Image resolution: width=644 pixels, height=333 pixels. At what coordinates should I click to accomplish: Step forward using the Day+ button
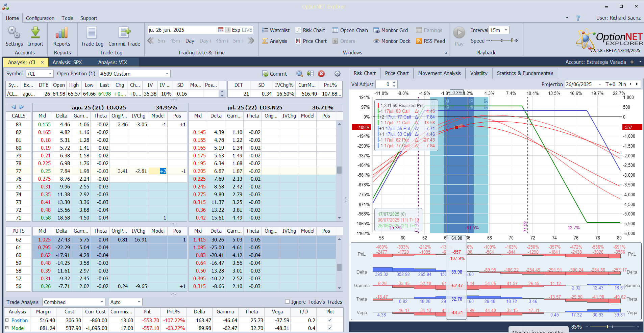(205, 41)
